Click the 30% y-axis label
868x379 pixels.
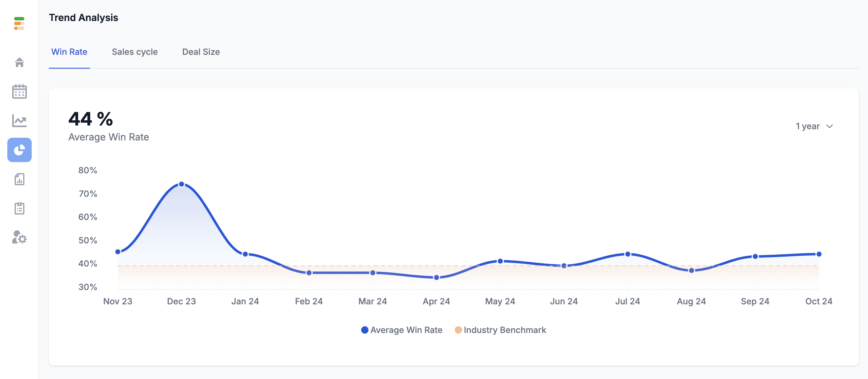click(x=87, y=287)
